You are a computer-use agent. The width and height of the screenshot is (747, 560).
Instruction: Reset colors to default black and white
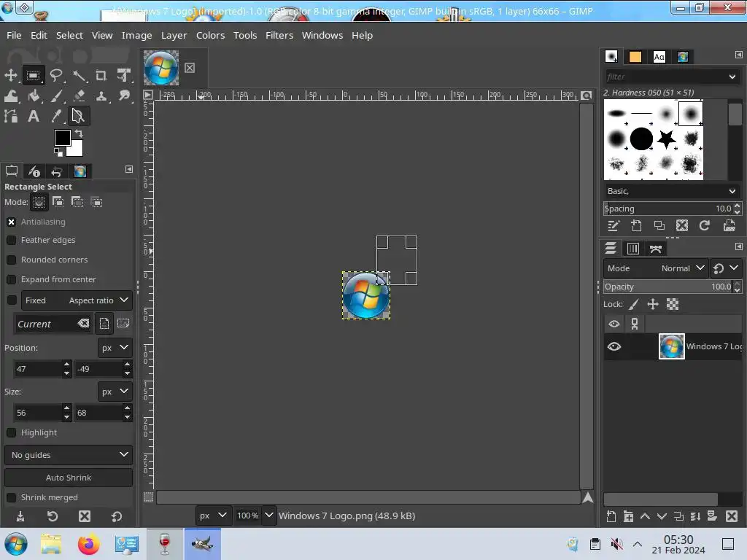coord(58,152)
